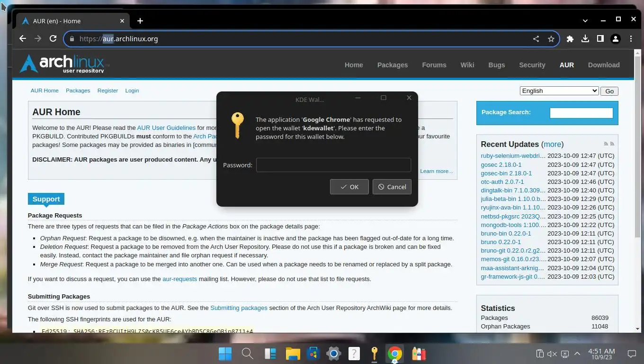Open Chrome three-dot menu
The image size is (644, 364).
[x=631, y=39]
